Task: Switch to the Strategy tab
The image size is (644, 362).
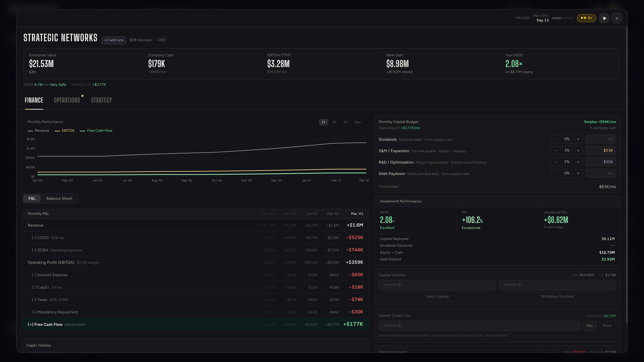Action: click(101, 100)
